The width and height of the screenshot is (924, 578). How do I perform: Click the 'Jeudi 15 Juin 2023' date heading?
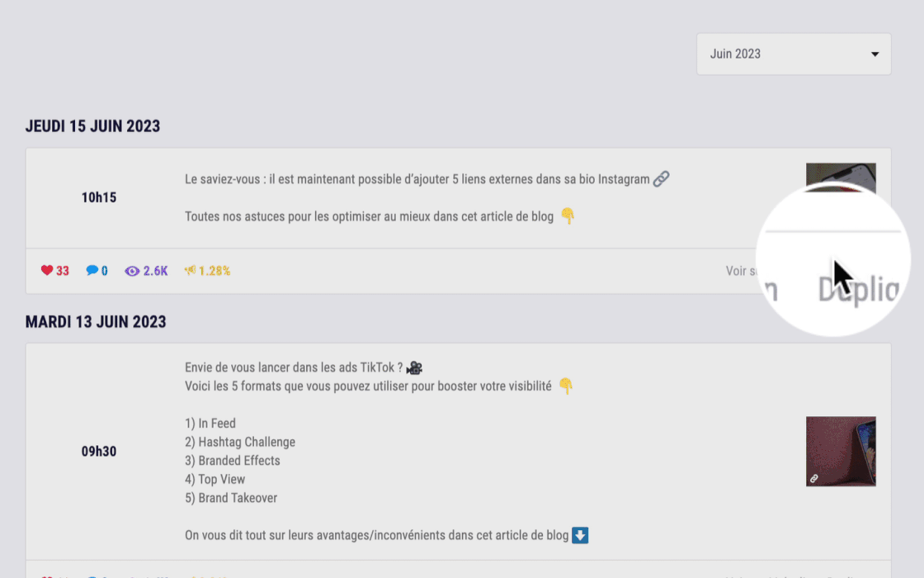(x=92, y=126)
